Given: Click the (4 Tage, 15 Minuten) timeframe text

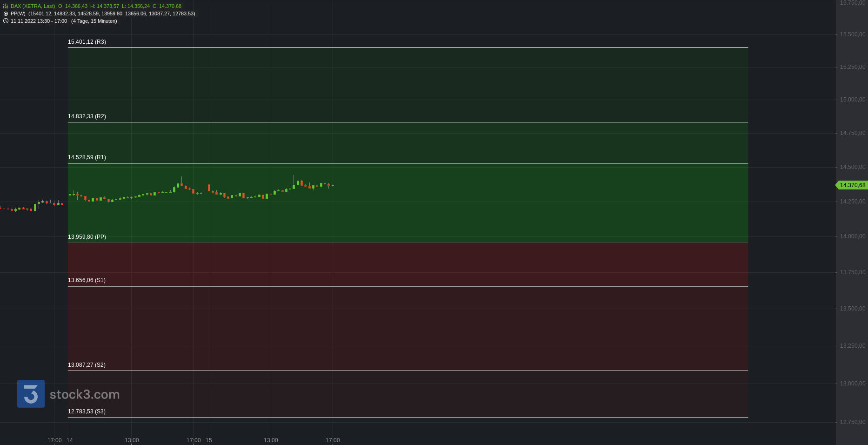Looking at the screenshot, I should coord(94,21).
